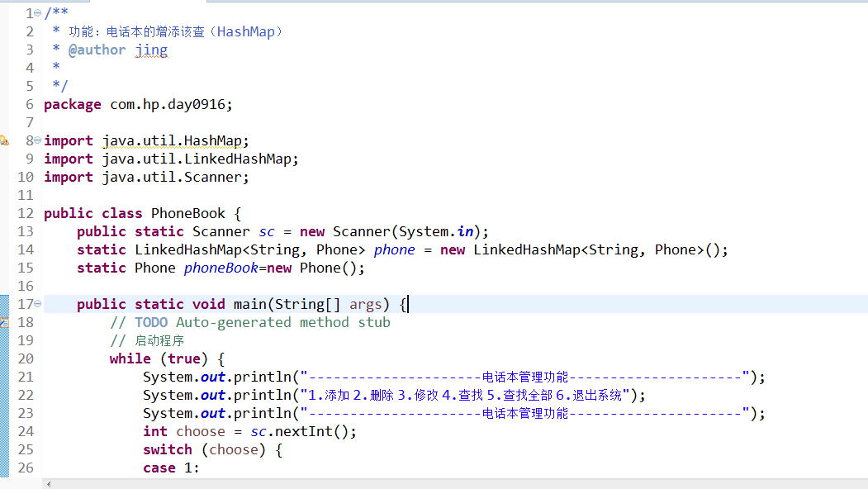
Task: Click 'java.util.Scanner' import on line 10
Action: tap(172, 178)
